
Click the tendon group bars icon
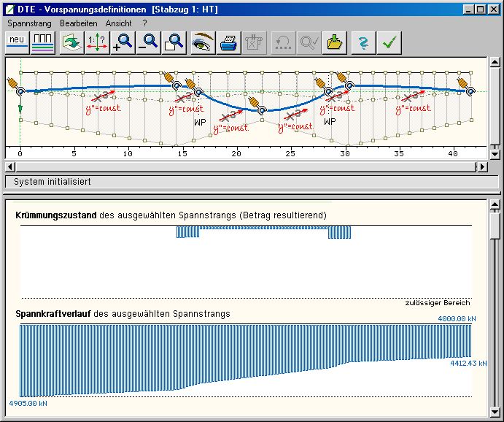[43, 42]
